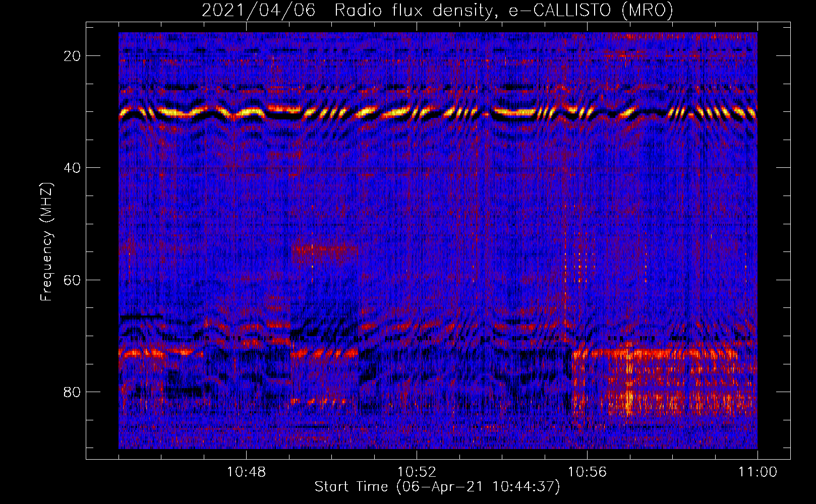Click the time tick label "10:56"
816x504 pixels.
(587, 472)
